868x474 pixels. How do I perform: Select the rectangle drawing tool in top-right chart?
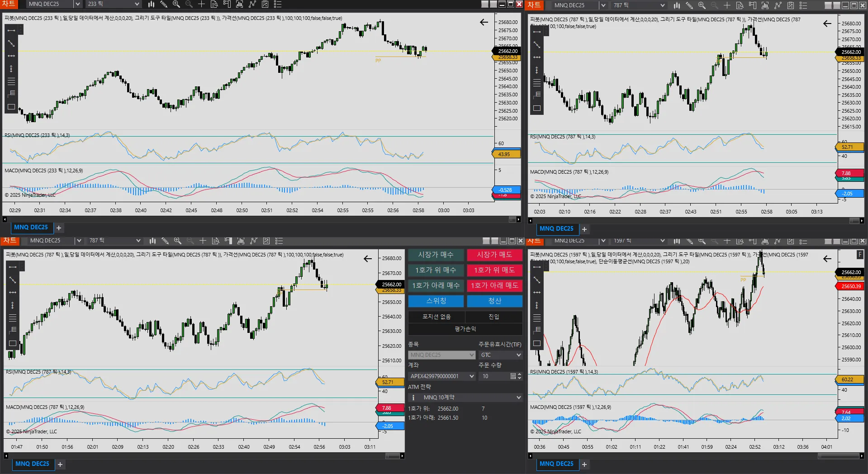pyautogui.click(x=537, y=108)
